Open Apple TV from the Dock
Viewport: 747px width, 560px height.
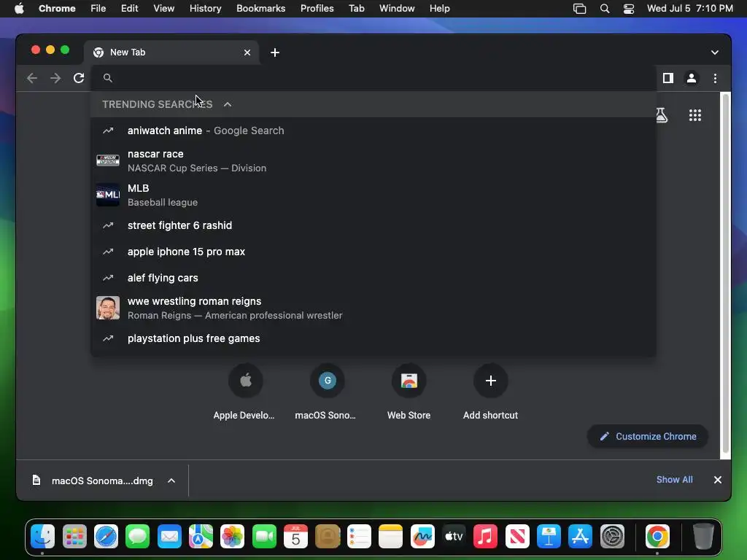point(454,537)
